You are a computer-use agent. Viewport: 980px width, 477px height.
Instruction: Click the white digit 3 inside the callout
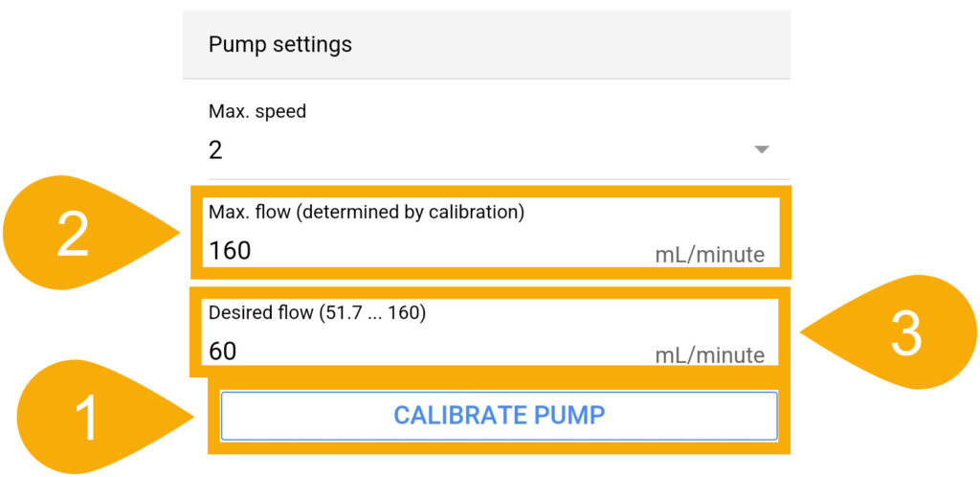tap(905, 334)
